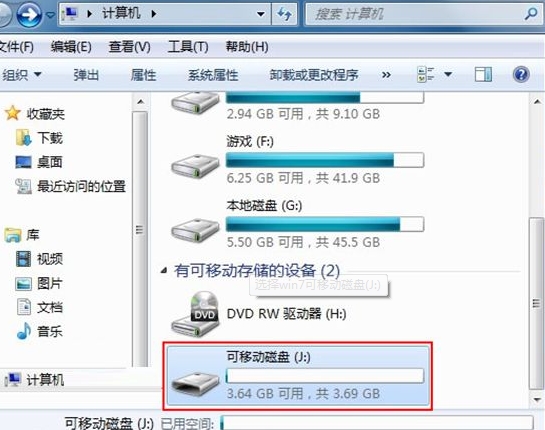Viewport: 545px width, 430px height.
Task: Open the 查看(V) menu
Action: (x=129, y=47)
